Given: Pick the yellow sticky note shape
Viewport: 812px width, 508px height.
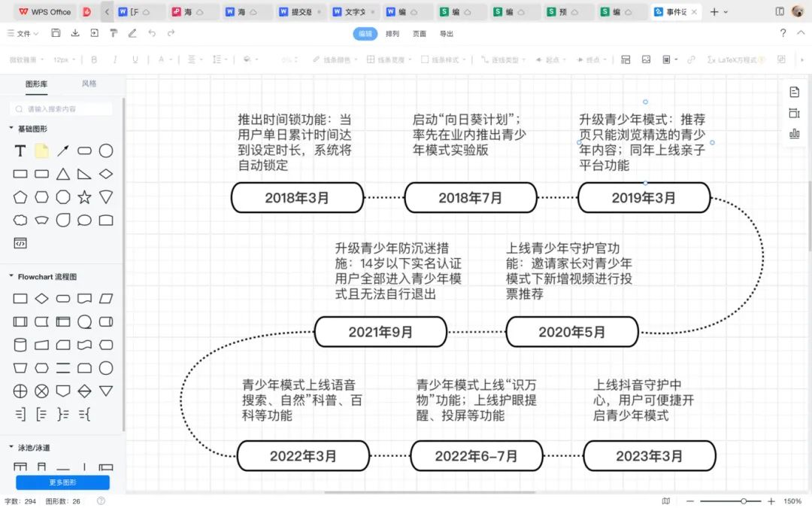Looking at the screenshot, I should [x=42, y=151].
